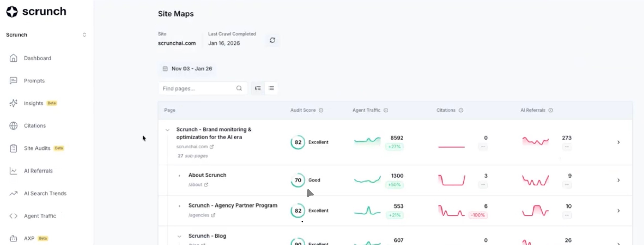Click the 27 sub-pages label
644x245 pixels.
point(193,156)
